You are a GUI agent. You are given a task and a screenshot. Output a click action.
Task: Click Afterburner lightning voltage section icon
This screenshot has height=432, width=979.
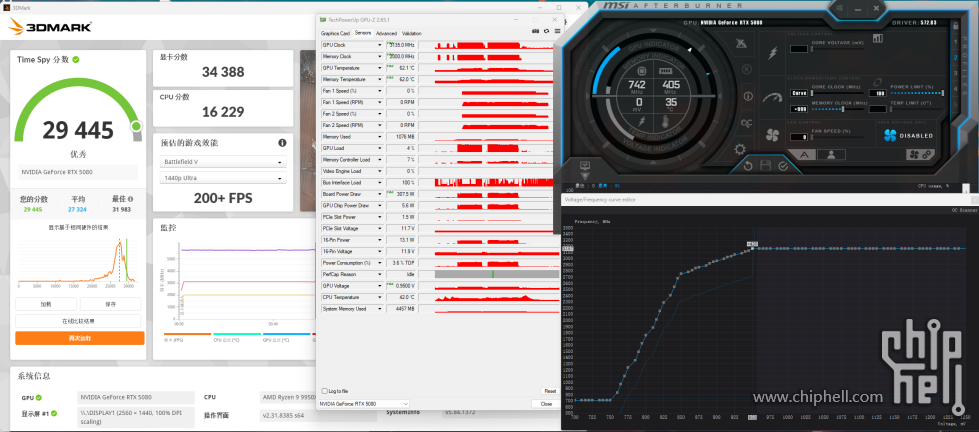(772, 54)
